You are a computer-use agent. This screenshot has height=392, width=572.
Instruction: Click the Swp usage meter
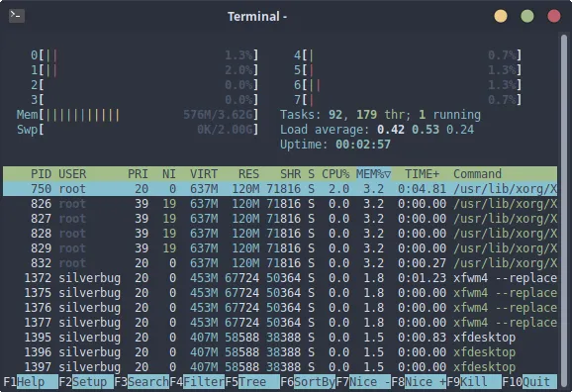tap(138, 130)
